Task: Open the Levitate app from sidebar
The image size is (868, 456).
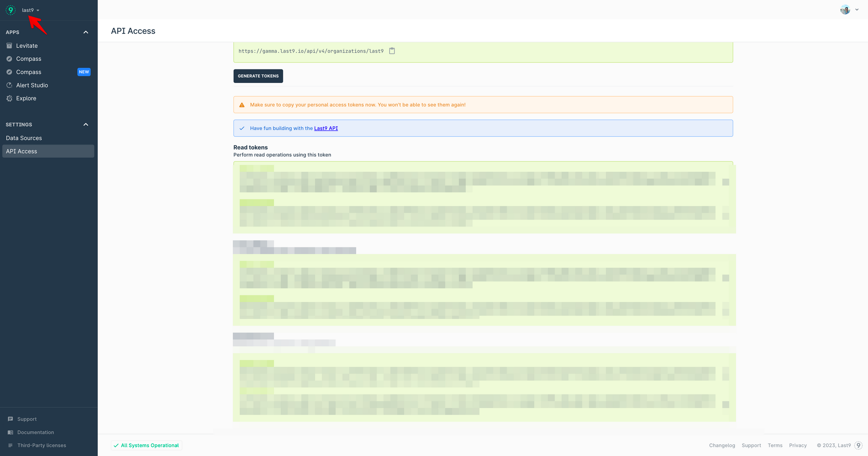Action: pyautogui.click(x=27, y=45)
